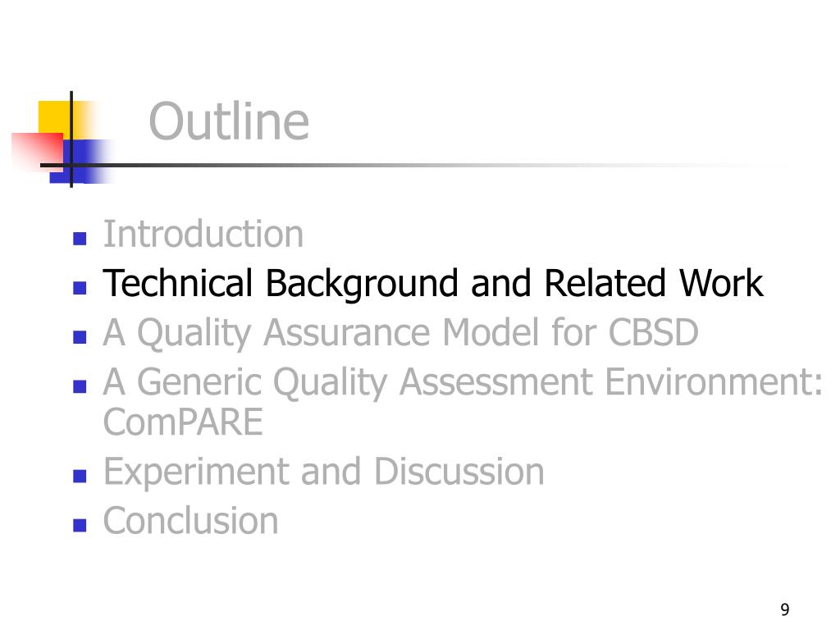
Task: Click the bullet beside Experiment and Discussion
Action: (80, 476)
